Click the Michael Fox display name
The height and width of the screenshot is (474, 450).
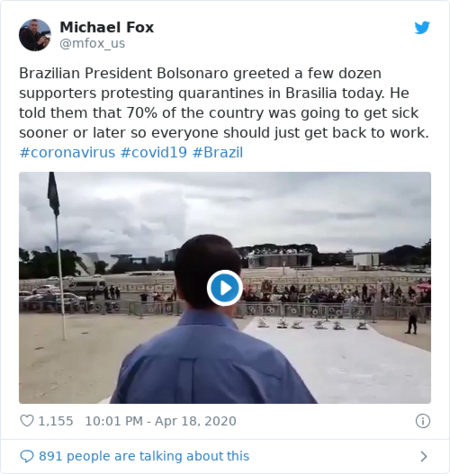(x=107, y=27)
